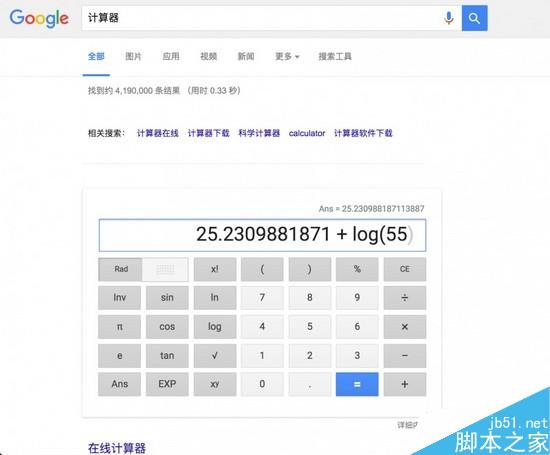Toggle the Inv inverse functions key
Viewport: 550px width, 455px height.
[120, 298]
